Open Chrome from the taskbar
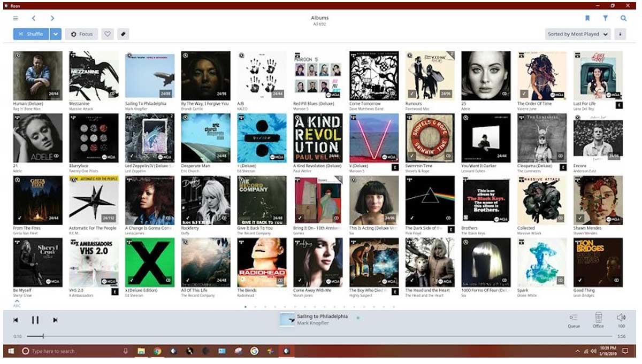The image size is (642, 364). pos(157,351)
